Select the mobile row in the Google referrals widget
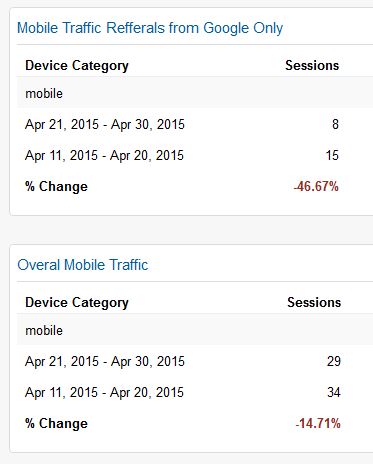Viewport: 373px width, 464px height. click(x=195, y=93)
